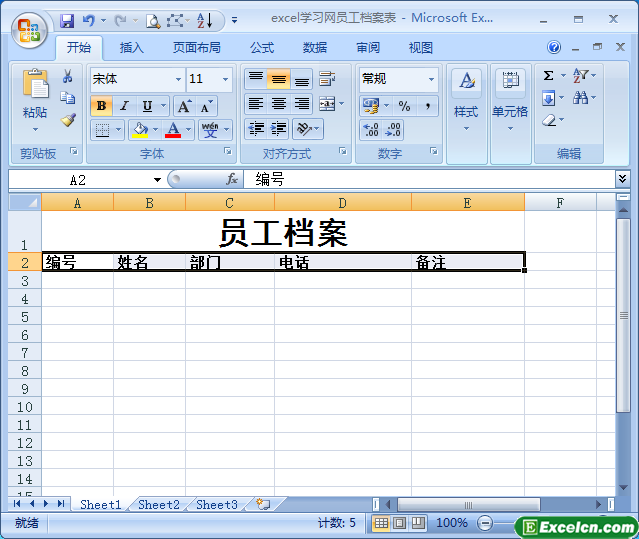The width and height of the screenshot is (639, 539).
Task: Click the percent style button
Action: (404, 106)
